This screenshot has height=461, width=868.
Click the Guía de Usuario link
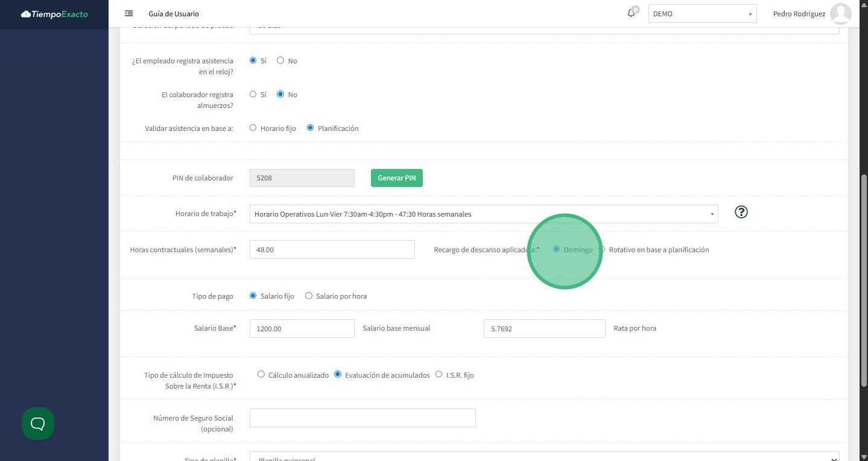click(x=174, y=14)
